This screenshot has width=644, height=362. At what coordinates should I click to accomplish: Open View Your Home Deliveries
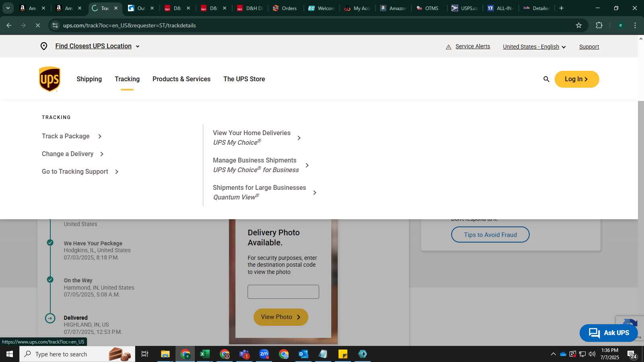(x=257, y=138)
